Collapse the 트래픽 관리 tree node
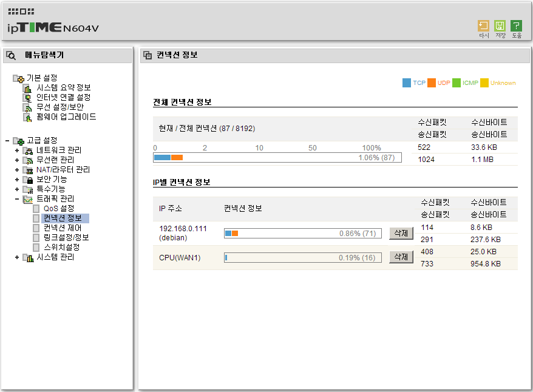 click(16, 199)
